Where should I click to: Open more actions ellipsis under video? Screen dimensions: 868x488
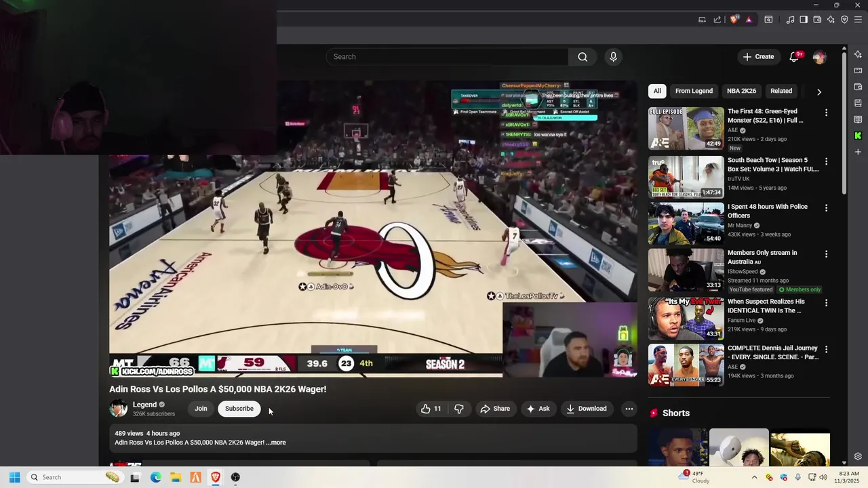(629, 409)
